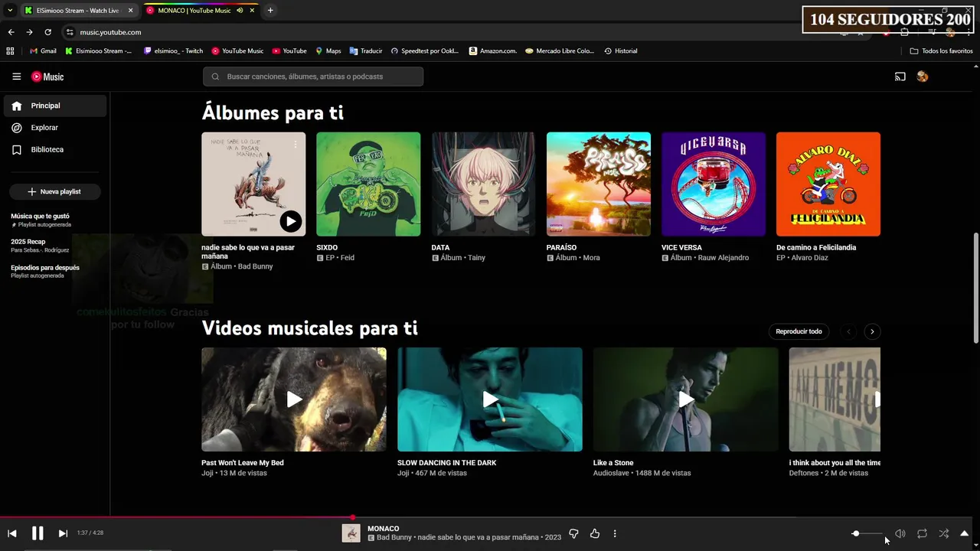Screen dimensions: 980x551
Task: Toggle shuffle mode
Action: click(943, 533)
